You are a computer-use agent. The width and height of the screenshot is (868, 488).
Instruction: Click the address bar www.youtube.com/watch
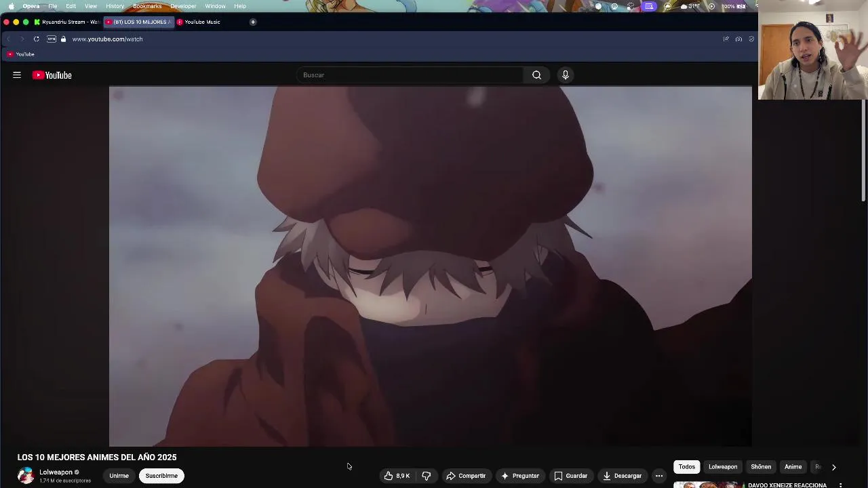107,39
